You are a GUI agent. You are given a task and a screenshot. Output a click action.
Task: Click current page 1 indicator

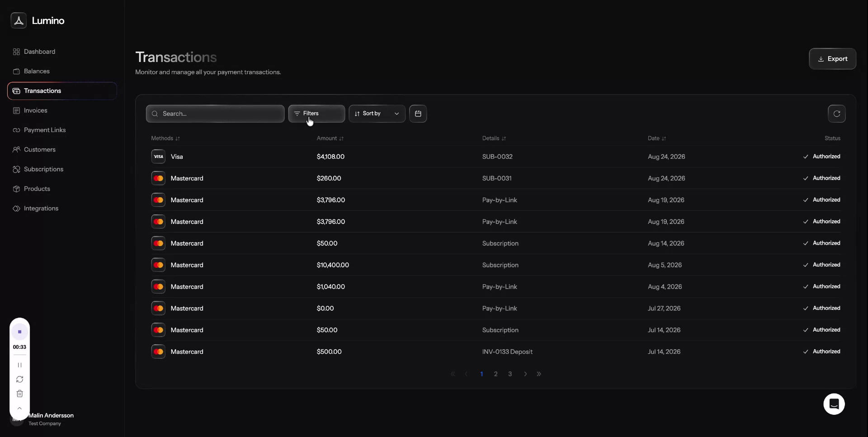(481, 374)
